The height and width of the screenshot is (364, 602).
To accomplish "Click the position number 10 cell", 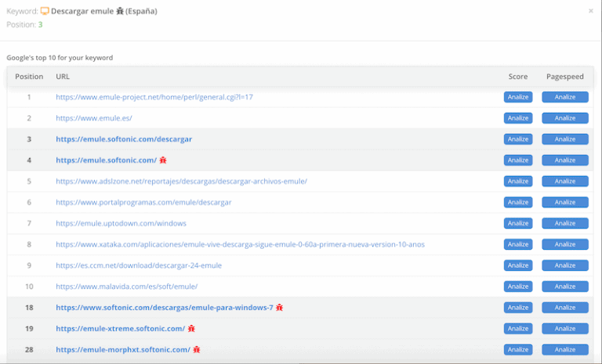I will pyautogui.click(x=29, y=287).
